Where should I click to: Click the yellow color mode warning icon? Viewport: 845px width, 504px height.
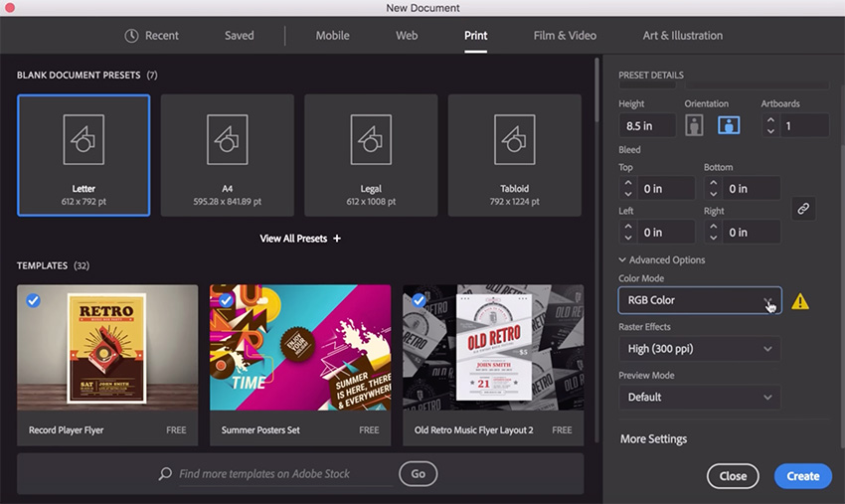800,301
